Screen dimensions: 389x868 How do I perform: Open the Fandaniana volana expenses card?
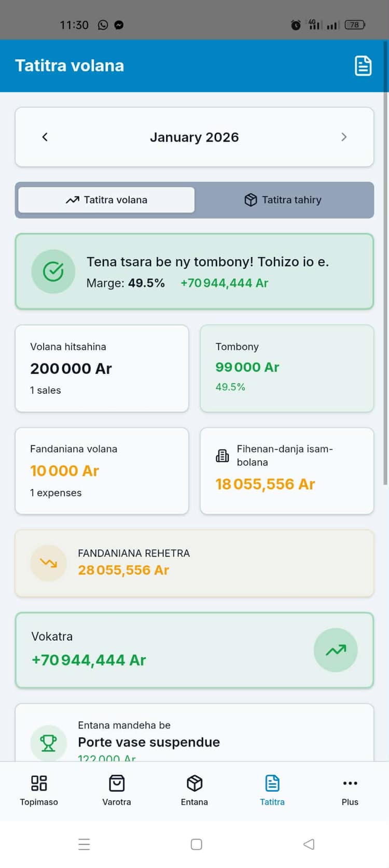(102, 471)
